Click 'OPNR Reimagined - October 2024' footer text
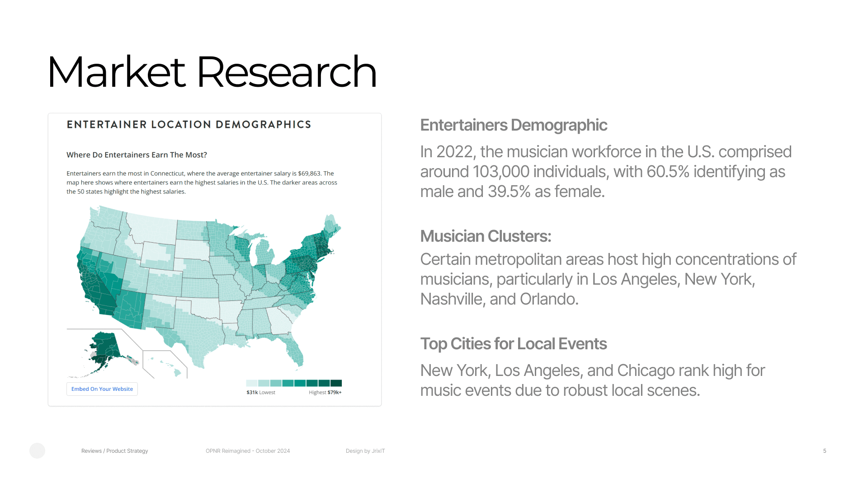 click(x=248, y=451)
